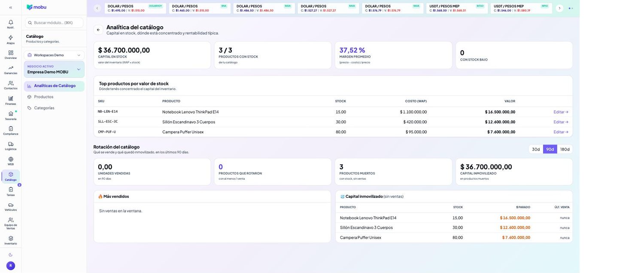Click the $ 36.700.000,00 capital en stock value
This screenshot has height=273, width=644.
124,50
